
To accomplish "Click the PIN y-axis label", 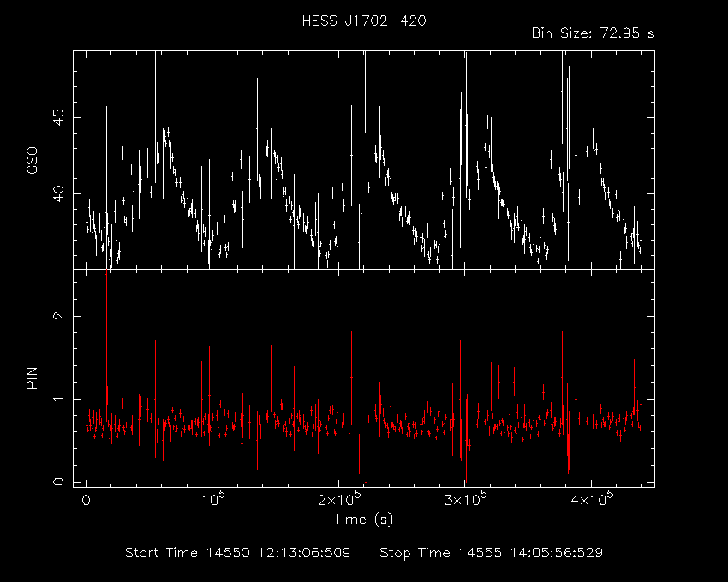I will click(x=32, y=377).
